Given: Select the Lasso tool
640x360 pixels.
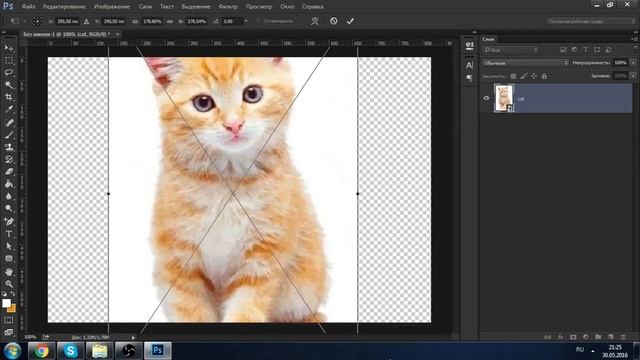Looking at the screenshot, I should (x=9, y=73).
